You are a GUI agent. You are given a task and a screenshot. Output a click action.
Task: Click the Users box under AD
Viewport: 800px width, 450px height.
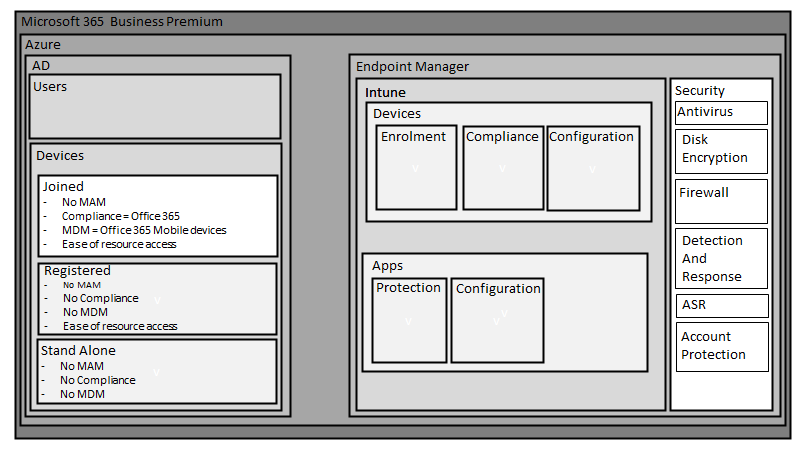pyautogui.click(x=154, y=106)
